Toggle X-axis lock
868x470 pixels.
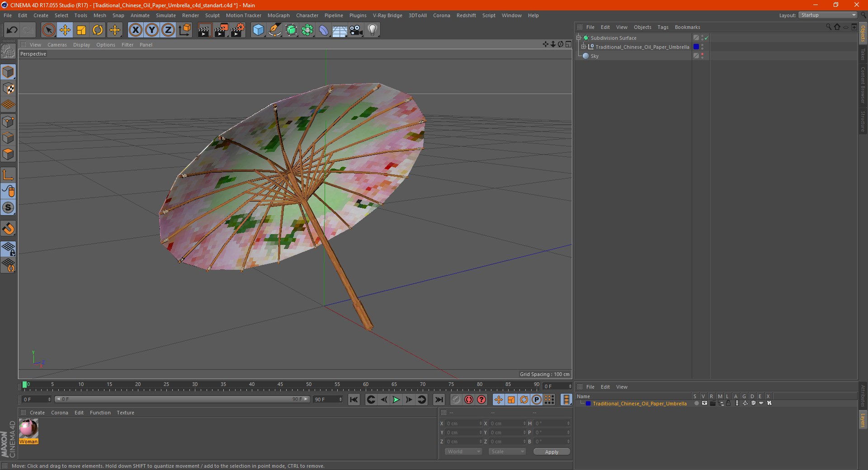(x=135, y=30)
